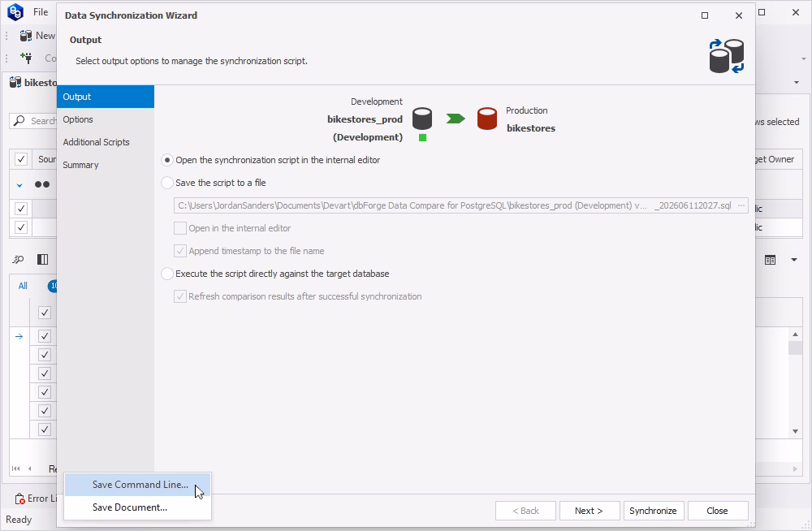This screenshot has height=531, width=812.
Task: Click the synchronization databases icon in wizard header
Action: coord(727,56)
